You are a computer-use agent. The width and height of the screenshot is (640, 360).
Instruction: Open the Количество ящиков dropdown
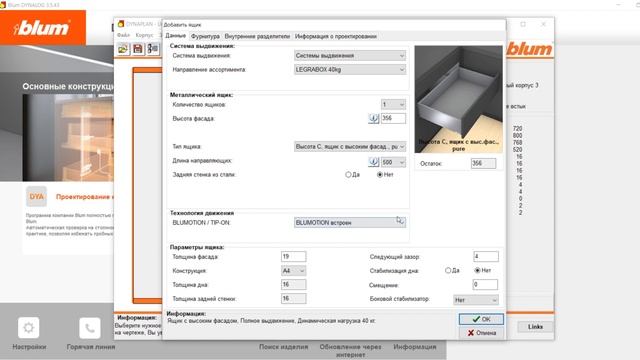click(x=393, y=104)
